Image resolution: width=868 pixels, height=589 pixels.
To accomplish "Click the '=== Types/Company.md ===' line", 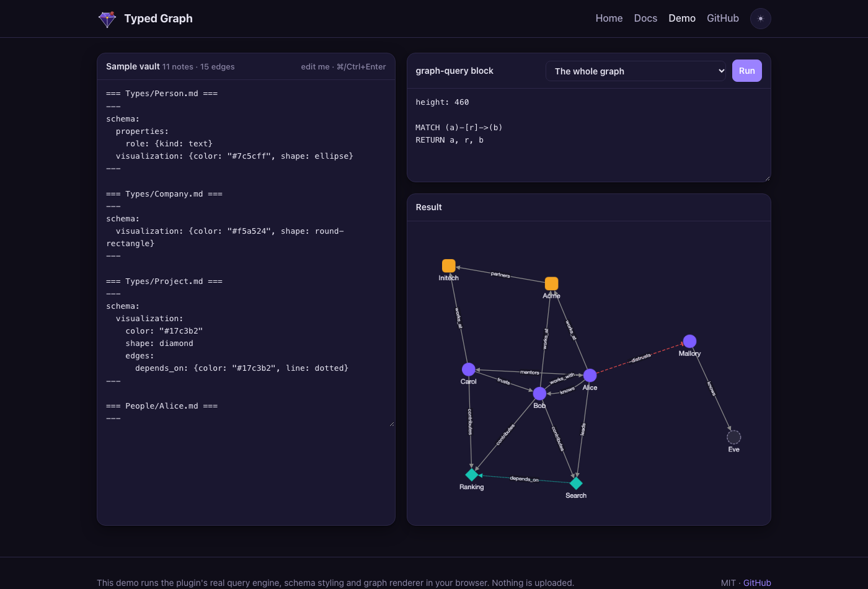I will pyautogui.click(x=164, y=194).
